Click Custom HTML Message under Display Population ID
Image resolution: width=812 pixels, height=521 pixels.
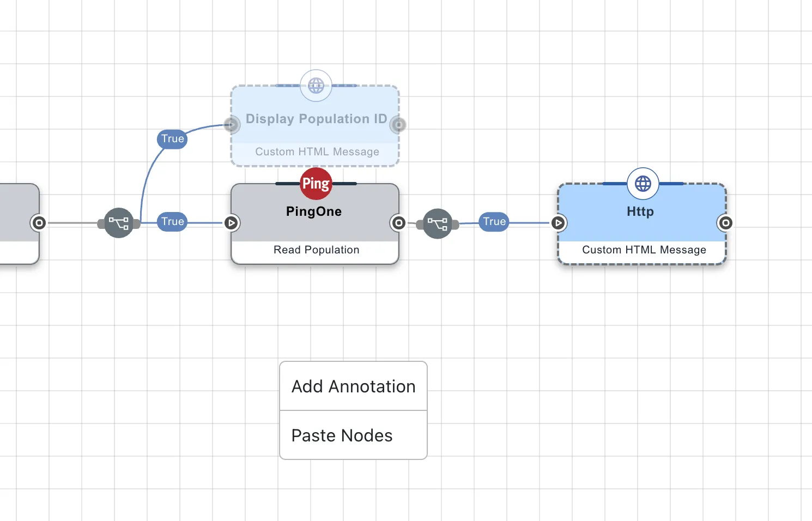(x=317, y=152)
